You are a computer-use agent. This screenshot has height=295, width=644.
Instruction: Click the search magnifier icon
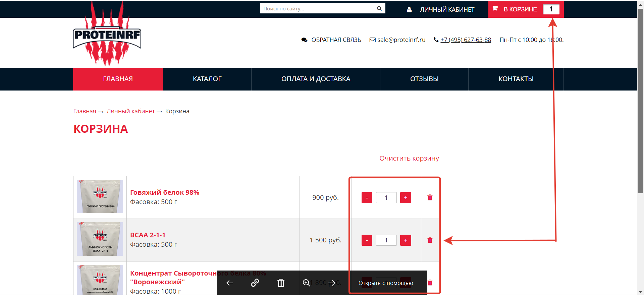click(379, 8)
